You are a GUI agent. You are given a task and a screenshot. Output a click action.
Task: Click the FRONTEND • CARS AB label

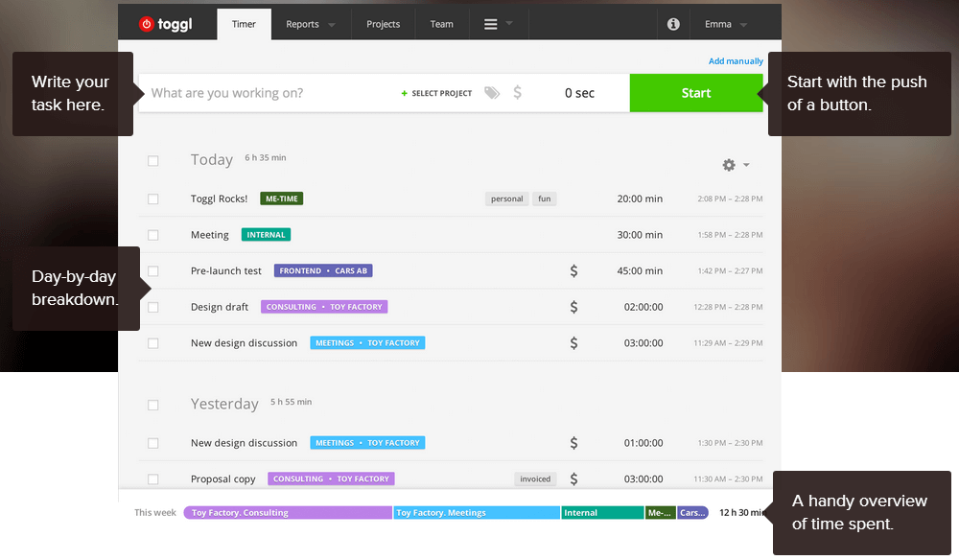click(323, 270)
